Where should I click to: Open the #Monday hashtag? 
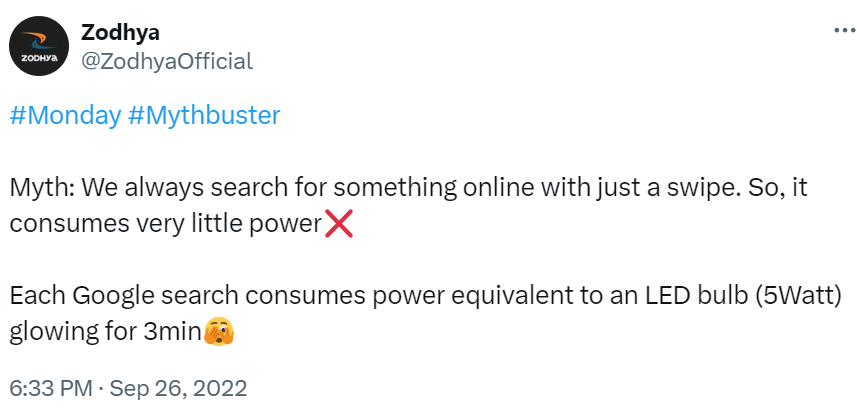coord(65,116)
